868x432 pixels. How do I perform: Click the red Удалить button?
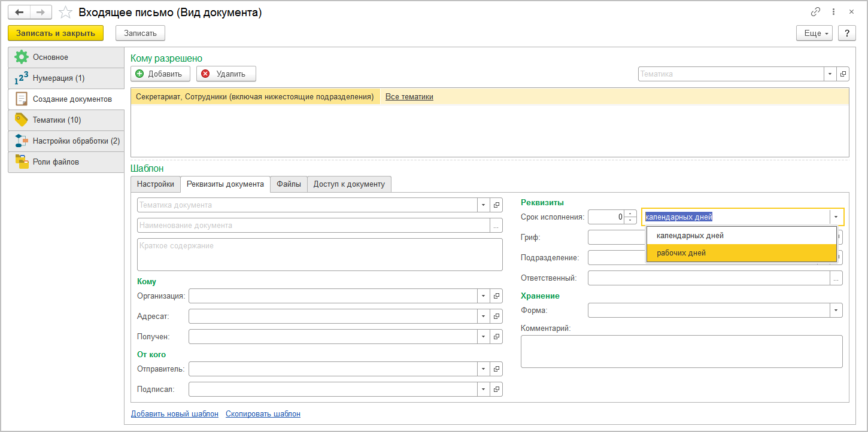(x=226, y=74)
